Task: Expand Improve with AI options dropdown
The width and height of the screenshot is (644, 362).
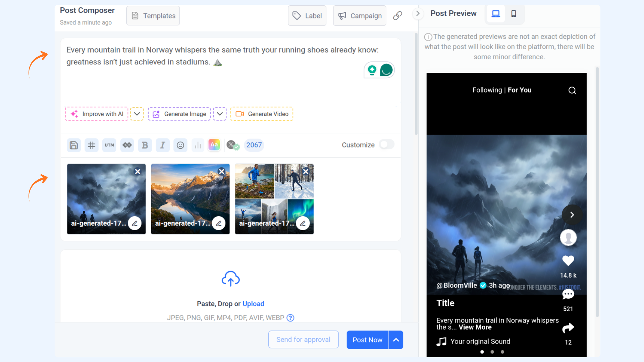Action: [x=137, y=114]
